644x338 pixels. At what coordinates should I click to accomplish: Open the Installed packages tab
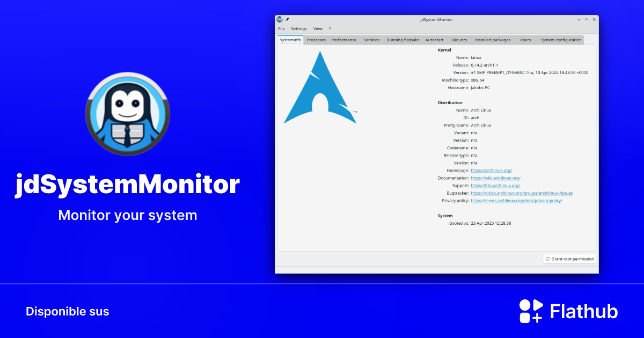(x=492, y=39)
